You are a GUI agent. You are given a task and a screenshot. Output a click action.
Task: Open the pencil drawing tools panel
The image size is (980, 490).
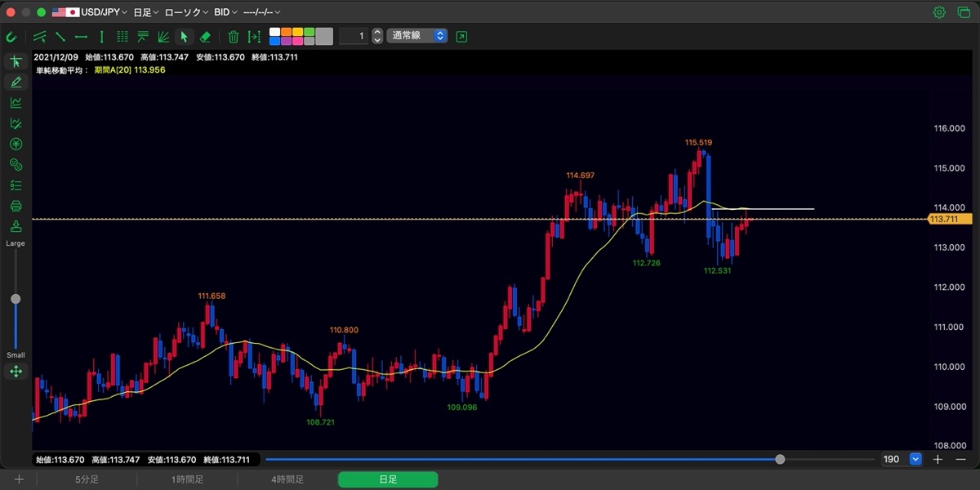tap(16, 82)
